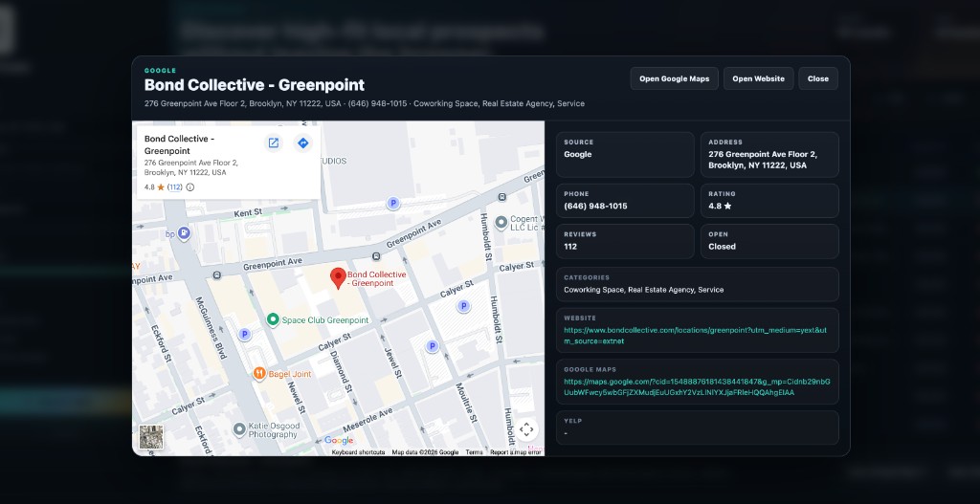Select the Space Club Greenpoint green marker

coord(273,319)
